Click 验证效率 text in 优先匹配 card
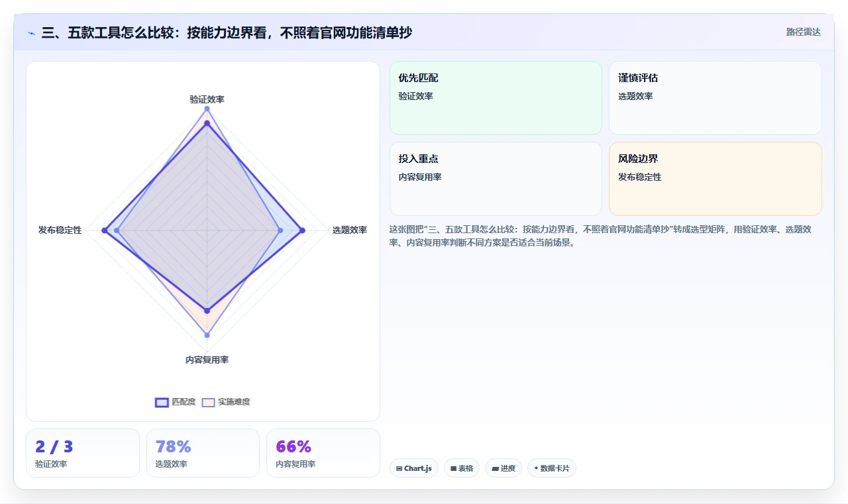This screenshot has width=848, height=504. click(415, 96)
